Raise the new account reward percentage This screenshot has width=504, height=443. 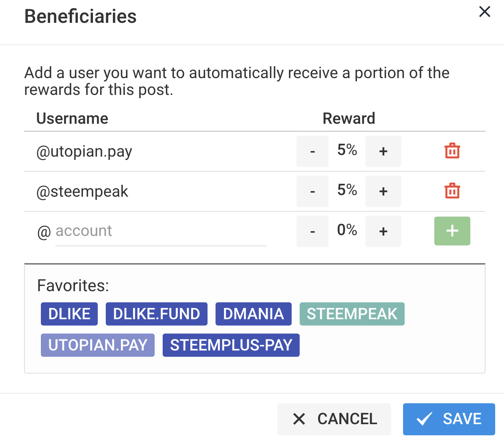[383, 231]
